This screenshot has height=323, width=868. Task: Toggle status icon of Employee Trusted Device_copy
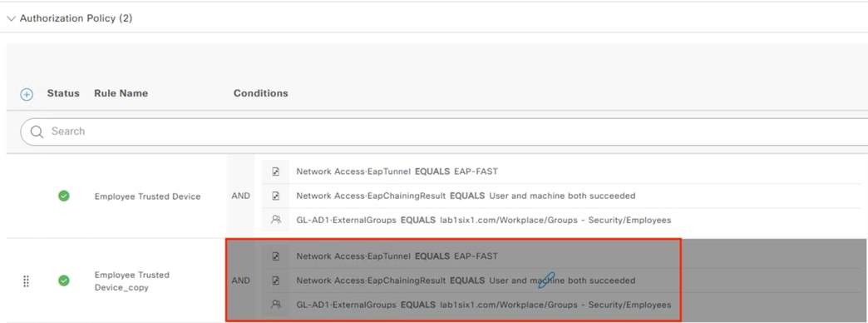[x=64, y=281]
